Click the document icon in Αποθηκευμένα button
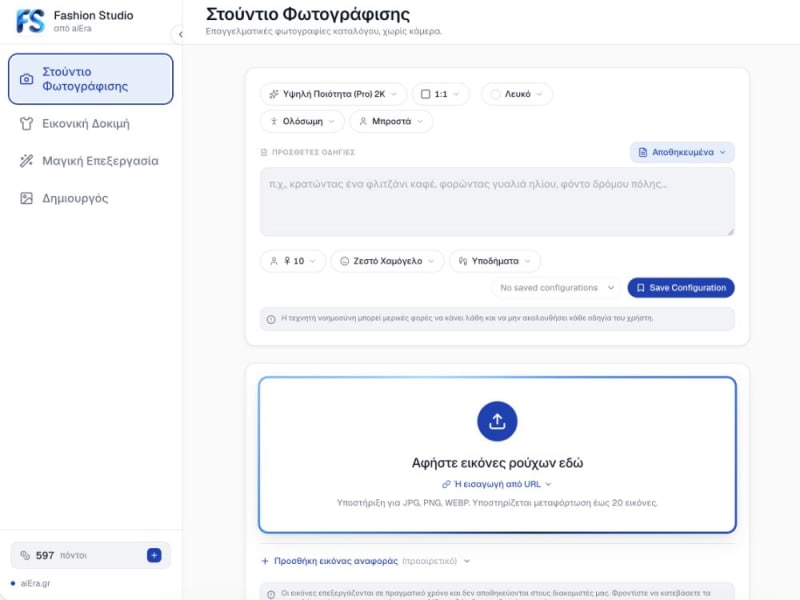Screen dimensions: 800x600 click(643, 152)
